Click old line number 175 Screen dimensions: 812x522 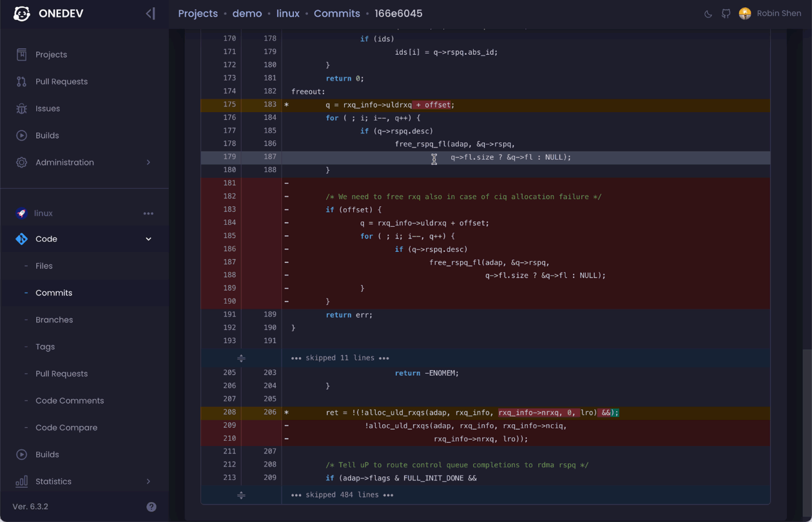pyautogui.click(x=229, y=104)
